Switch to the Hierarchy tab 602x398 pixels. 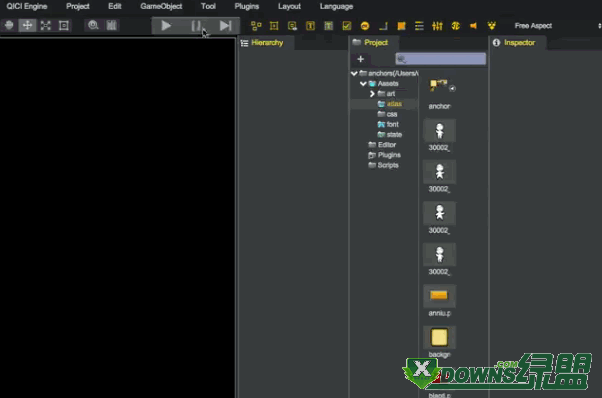[x=267, y=43]
